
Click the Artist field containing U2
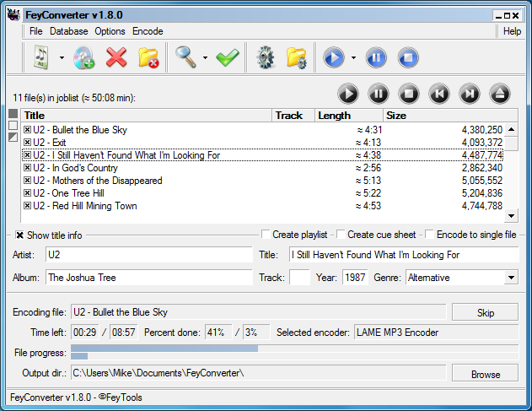(x=149, y=255)
